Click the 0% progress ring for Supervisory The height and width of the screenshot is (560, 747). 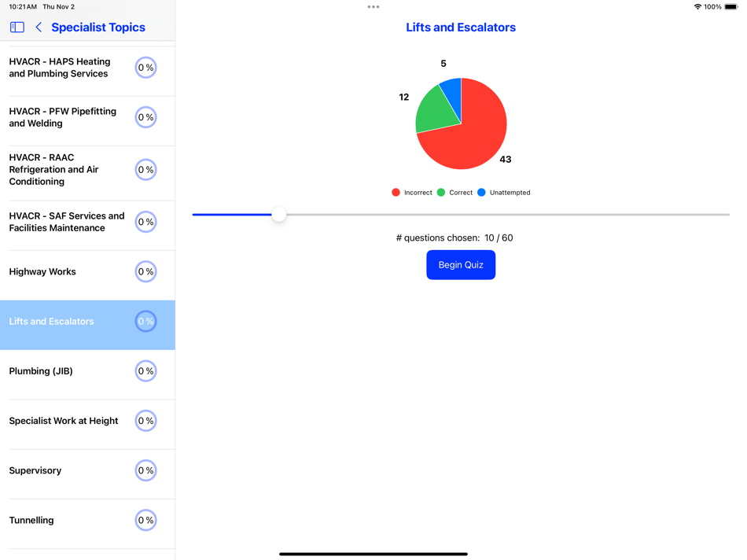click(145, 470)
